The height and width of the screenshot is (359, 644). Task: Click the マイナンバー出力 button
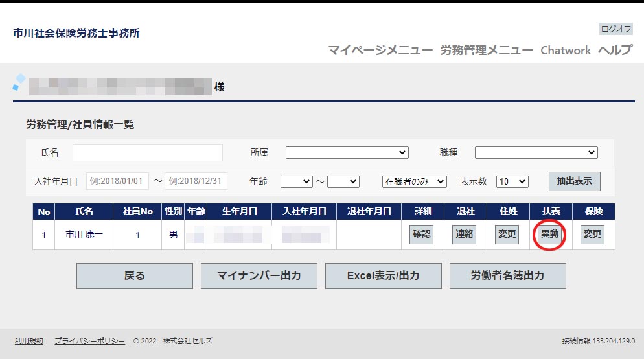click(259, 275)
